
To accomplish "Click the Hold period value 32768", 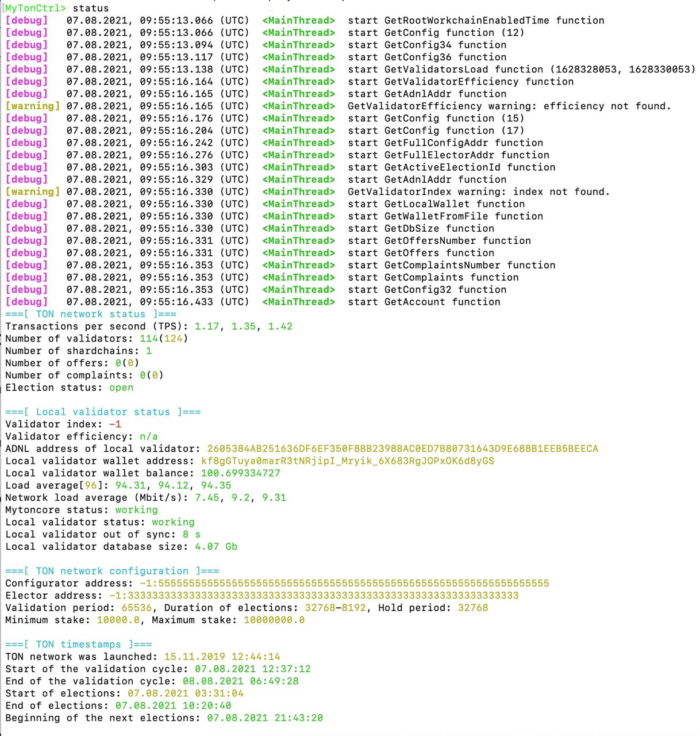I will point(473,608).
